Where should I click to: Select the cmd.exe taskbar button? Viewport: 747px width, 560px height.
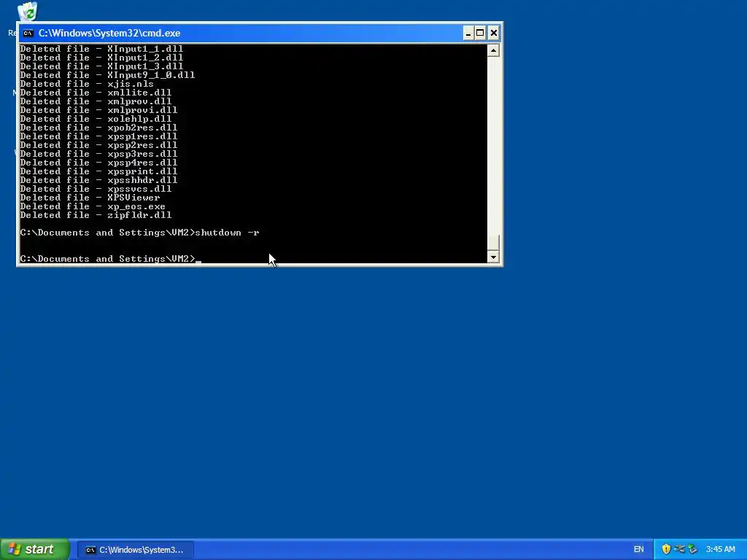(135, 550)
